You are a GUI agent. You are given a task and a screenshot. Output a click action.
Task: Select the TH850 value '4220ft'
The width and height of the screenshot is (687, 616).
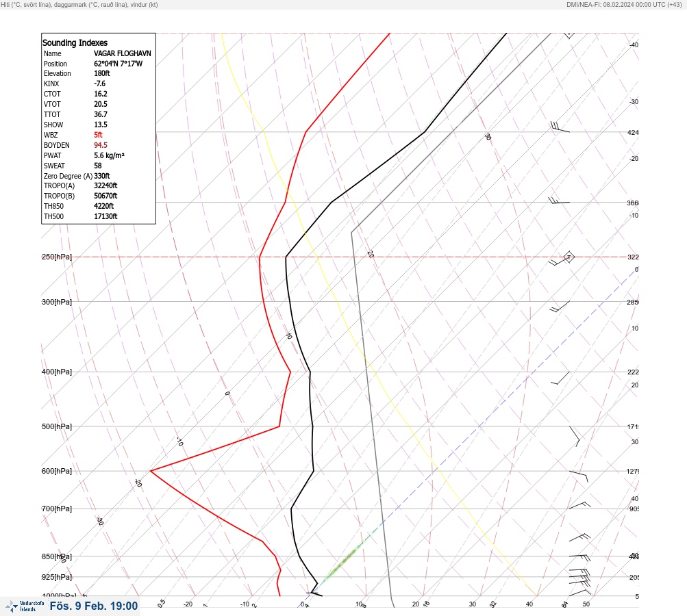point(103,206)
